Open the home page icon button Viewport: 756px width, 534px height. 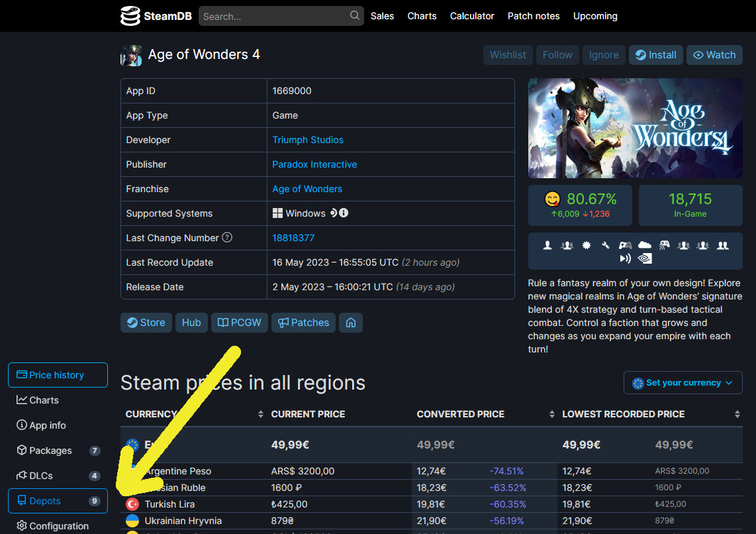(x=350, y=323)
